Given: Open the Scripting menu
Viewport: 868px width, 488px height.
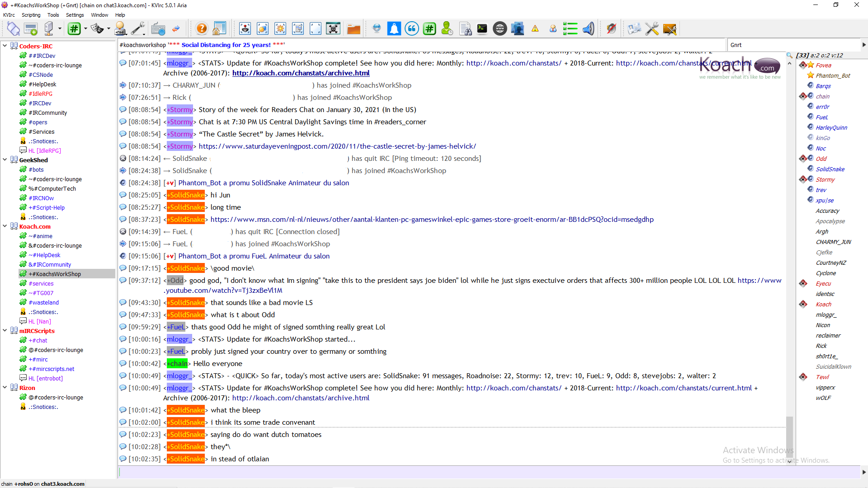Looking at the screenshot, I should [x=31, y=15].
